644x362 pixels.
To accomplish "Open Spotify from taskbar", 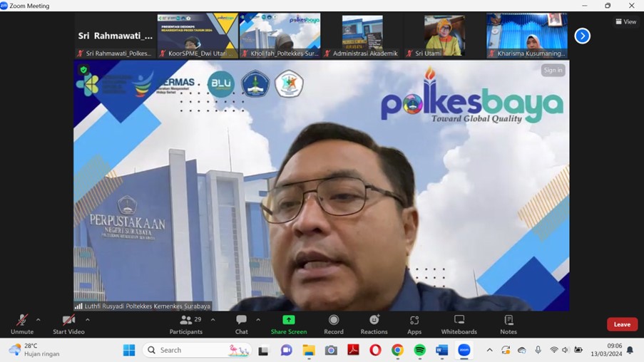I will click(420, 350).
